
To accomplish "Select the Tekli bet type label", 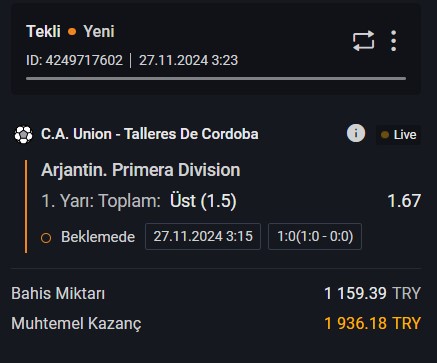I will pyautogui.click(x=43, y=32).
